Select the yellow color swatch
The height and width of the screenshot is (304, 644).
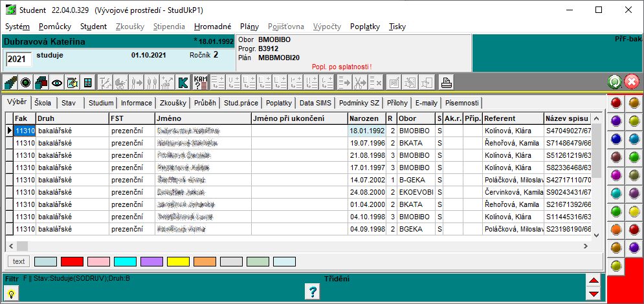[178, 261]
